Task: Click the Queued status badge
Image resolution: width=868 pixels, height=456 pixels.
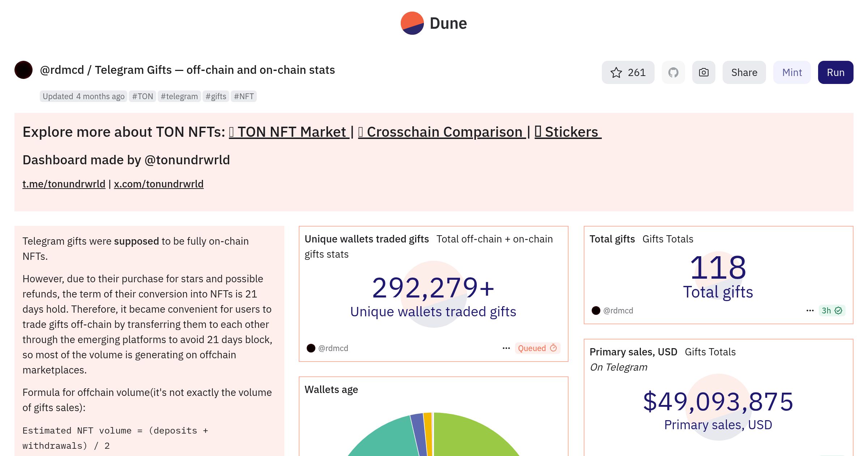Action: 537,348
